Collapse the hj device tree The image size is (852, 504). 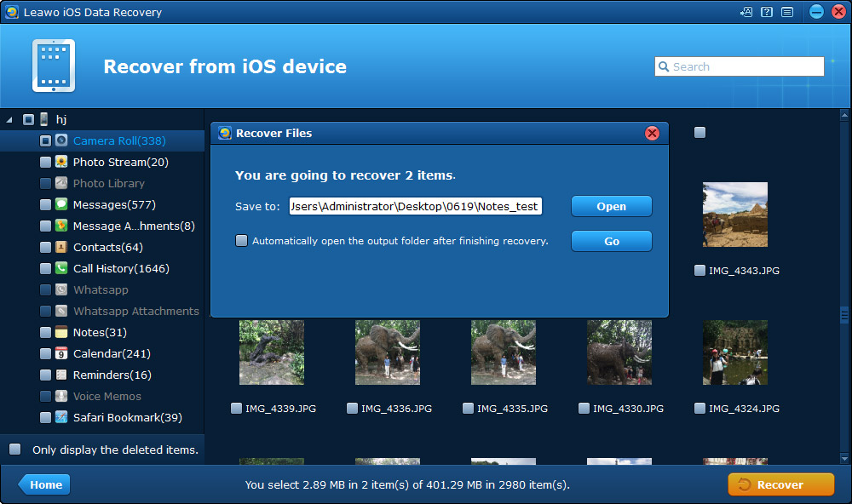tap(9, 119)
